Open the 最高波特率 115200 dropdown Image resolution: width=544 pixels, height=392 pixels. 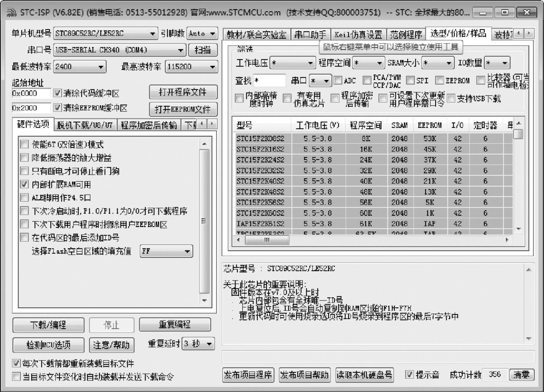point(191,67)
